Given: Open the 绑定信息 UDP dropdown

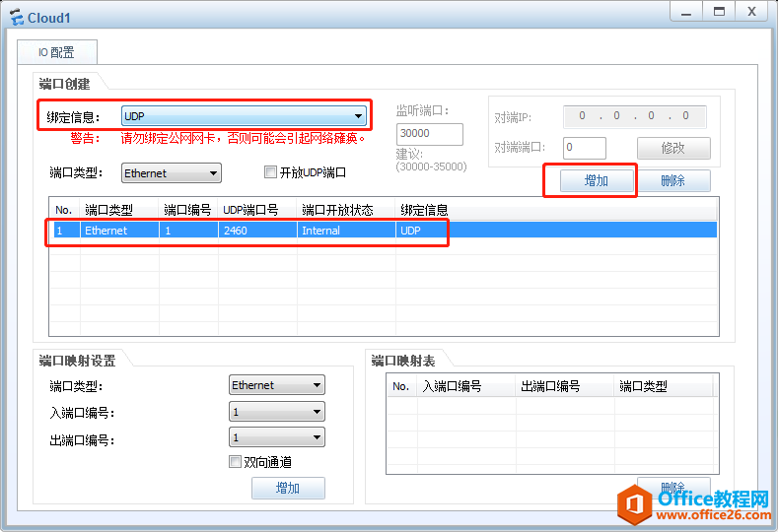Looking at the screenshot, I should point(244,116).
